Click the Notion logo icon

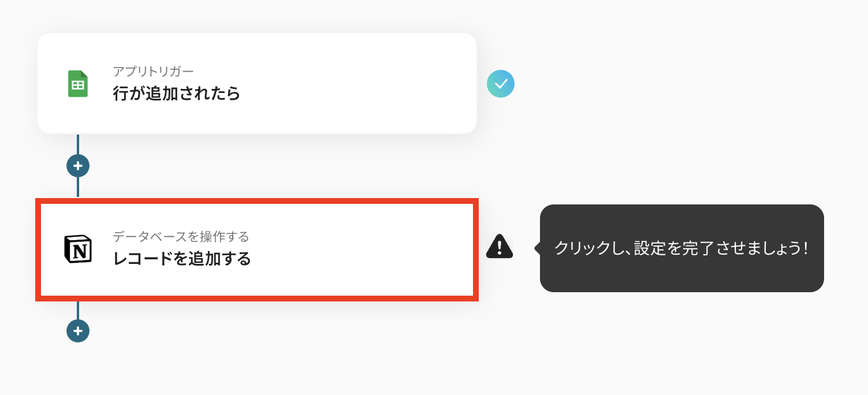pos(78,249)
